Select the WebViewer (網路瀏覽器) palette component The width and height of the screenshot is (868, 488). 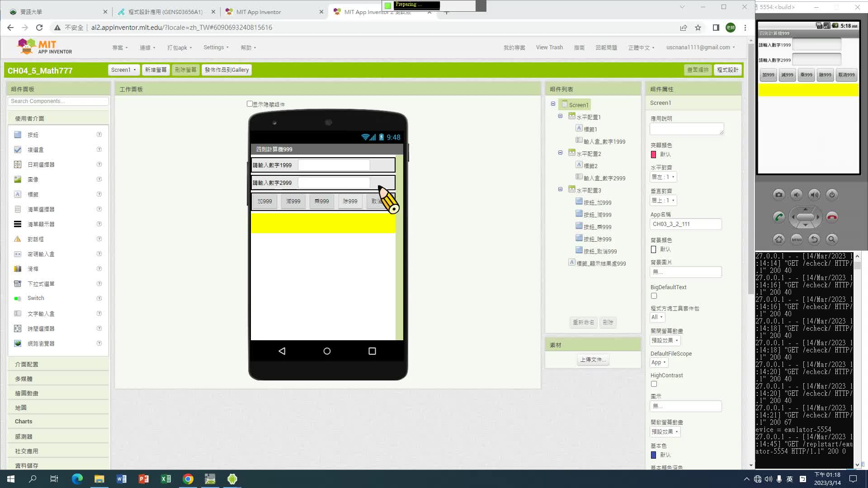tap(41, 343)
